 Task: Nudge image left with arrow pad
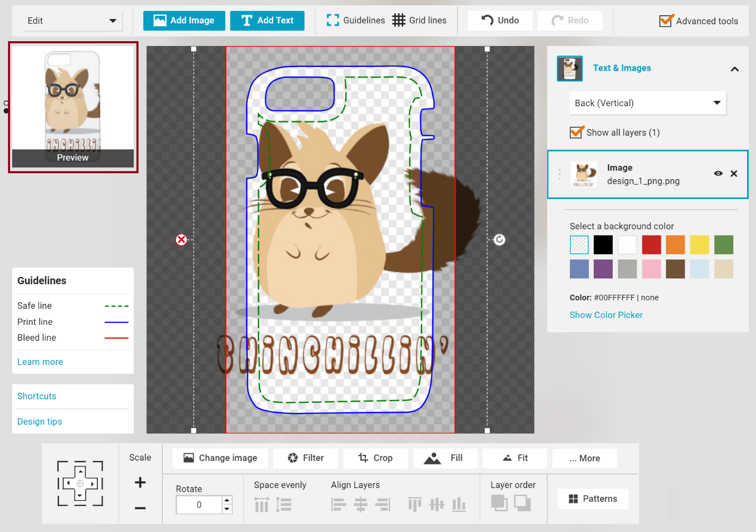pos(68,483)
